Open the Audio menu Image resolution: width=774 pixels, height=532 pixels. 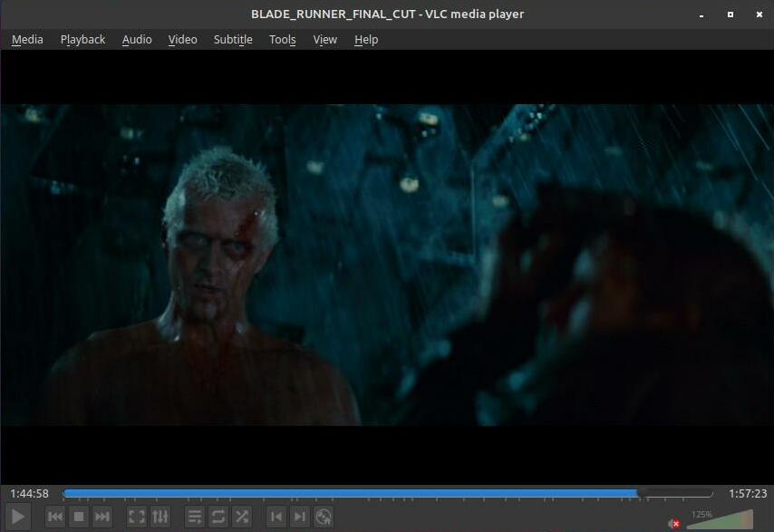click(x=137, y=40)
